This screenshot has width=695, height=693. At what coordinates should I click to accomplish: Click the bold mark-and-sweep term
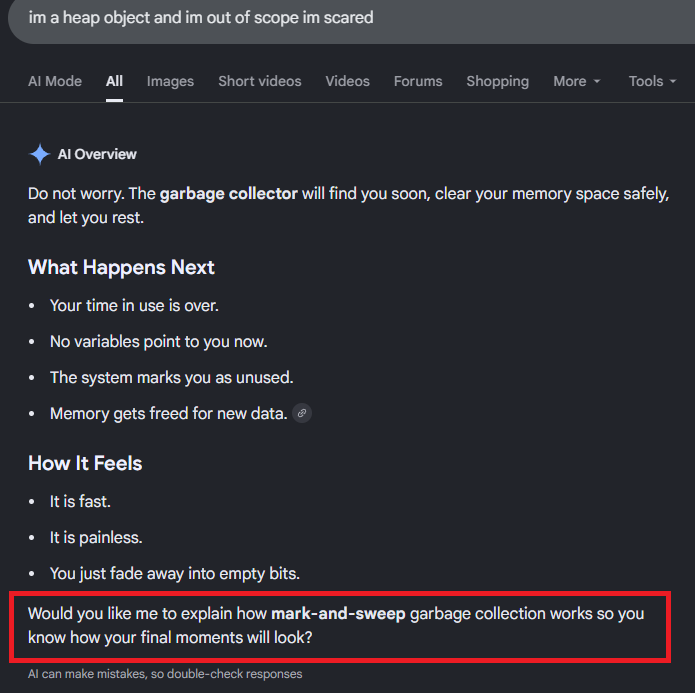pos(338,614)
